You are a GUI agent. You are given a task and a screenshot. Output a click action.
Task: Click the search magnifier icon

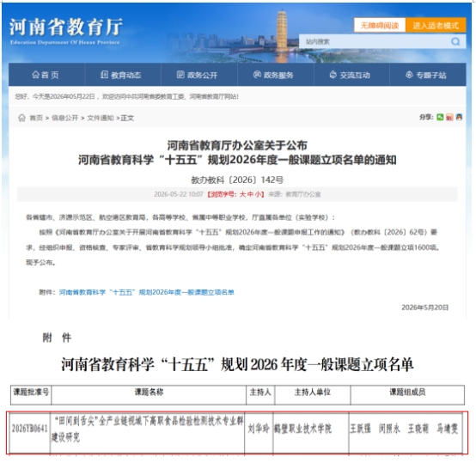point(455,41)
